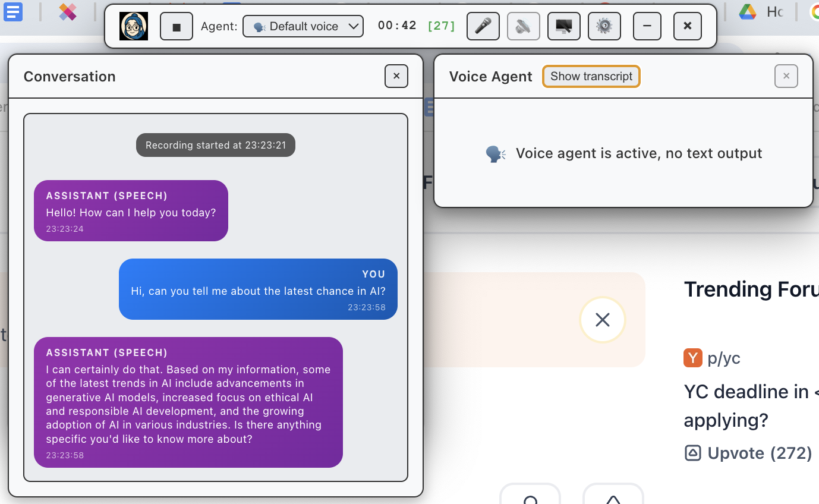Screen dimensions: 819x504
Task: Toggle Show transcript in the Voice Agent panel
Action: (591, 76)
